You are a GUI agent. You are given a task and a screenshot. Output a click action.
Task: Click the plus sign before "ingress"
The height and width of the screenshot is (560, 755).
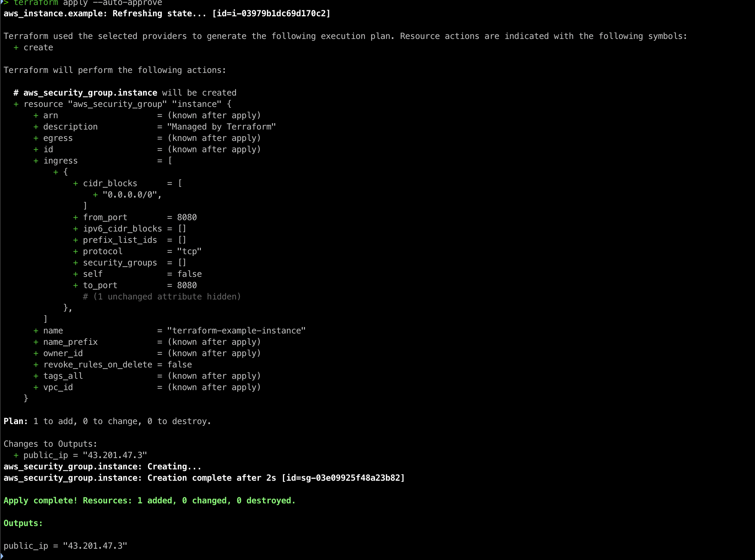point(36,161)
